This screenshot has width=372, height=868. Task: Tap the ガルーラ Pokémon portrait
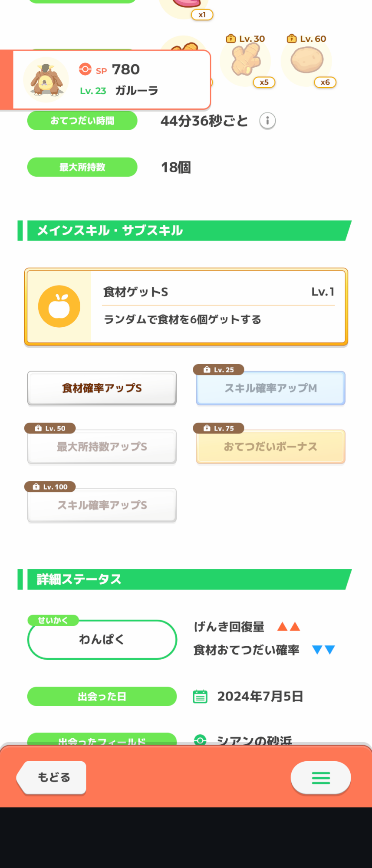(46, 79)
